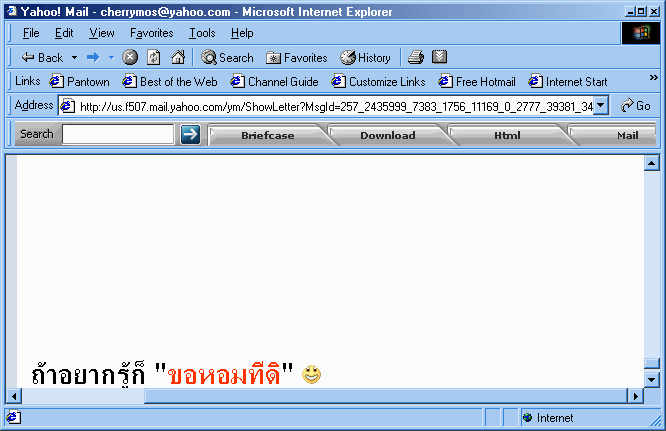This screenshot has height=431, width=666.
Task: Click the Mail toolbar icon
Action: click(439, 56)
